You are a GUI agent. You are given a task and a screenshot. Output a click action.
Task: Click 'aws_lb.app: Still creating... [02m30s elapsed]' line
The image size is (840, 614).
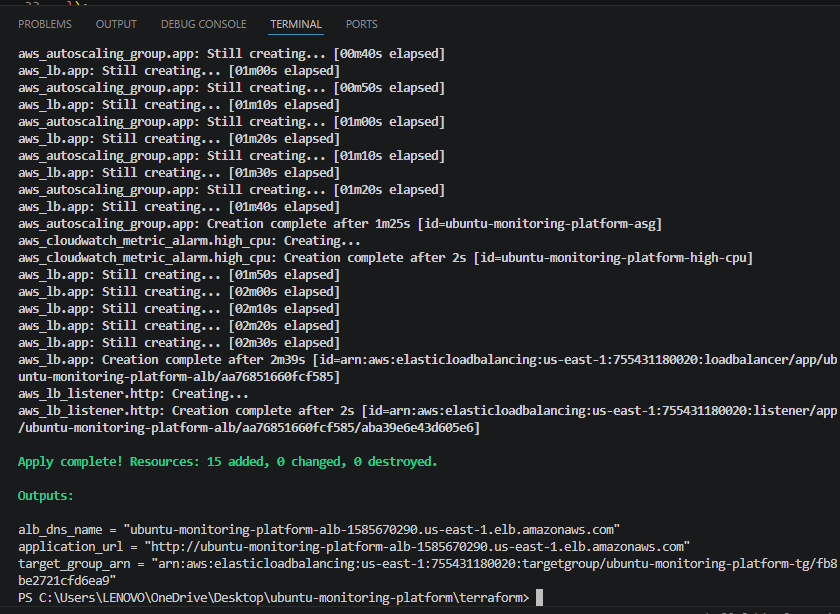point(179,342)
